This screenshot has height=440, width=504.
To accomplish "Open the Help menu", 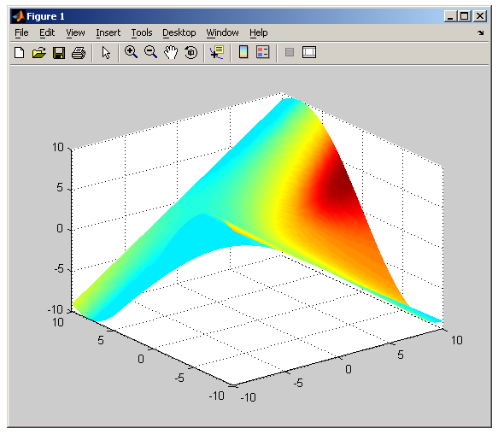I will (x=259, y=32).
